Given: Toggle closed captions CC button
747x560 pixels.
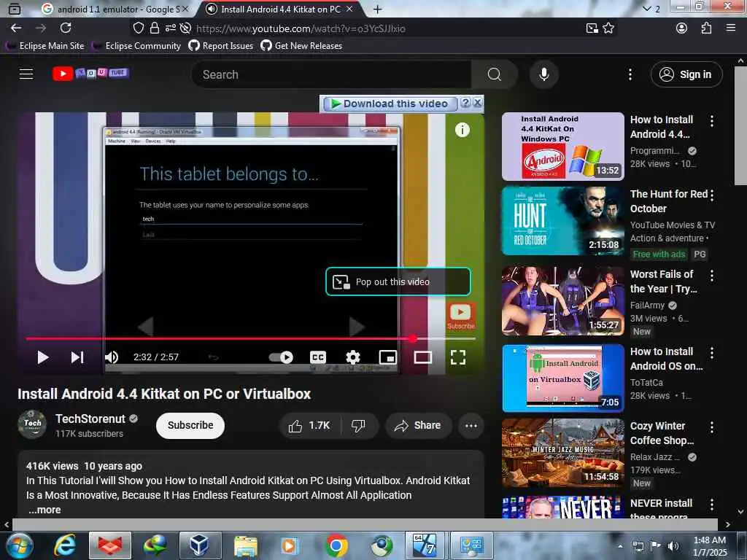Looking at the screenshot, I should point(318,357).
